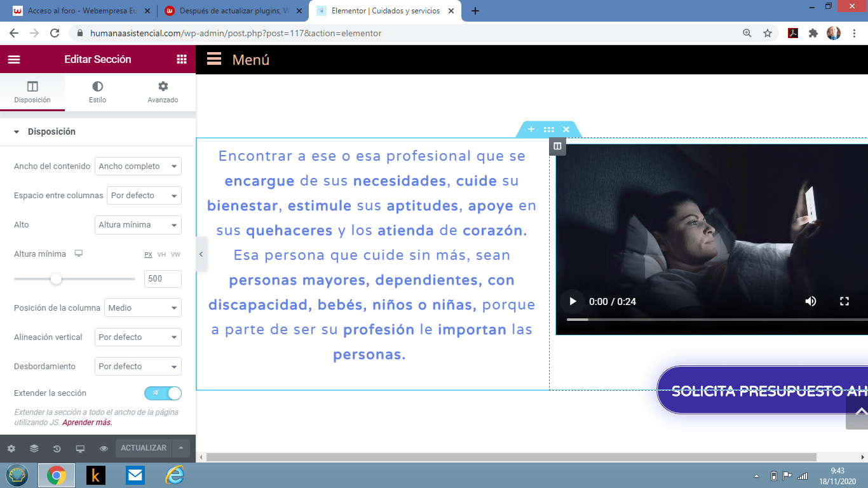Click the browser address bar

pyautogui.click(x=407, y=33)
